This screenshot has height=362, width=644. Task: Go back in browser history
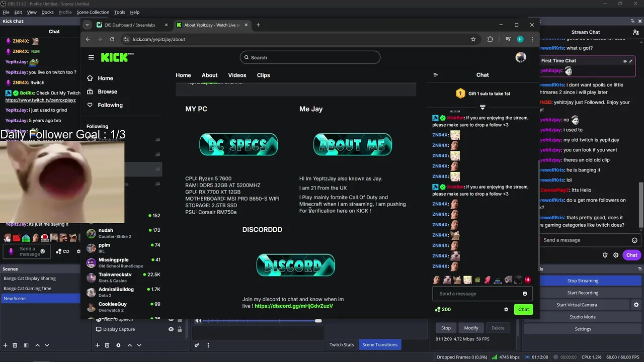(88, 39)
